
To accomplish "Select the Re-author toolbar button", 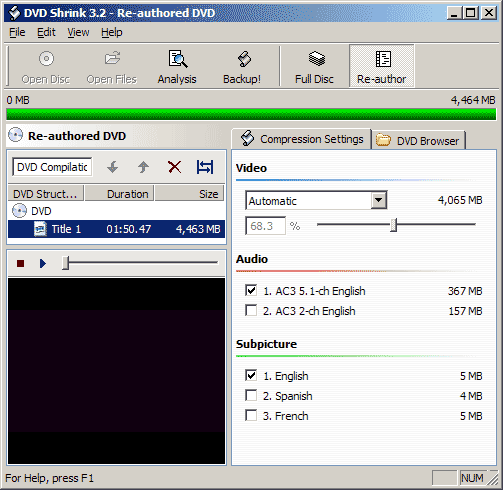I will 382,66.
